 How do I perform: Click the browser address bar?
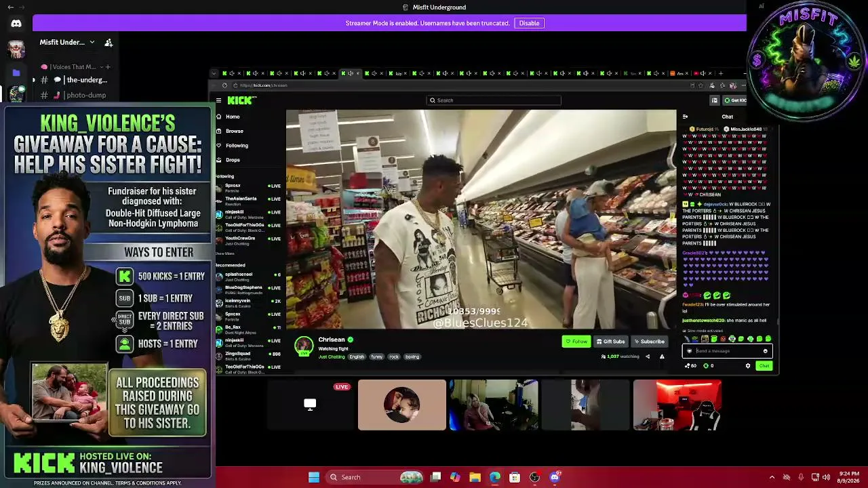click(461, 85)
